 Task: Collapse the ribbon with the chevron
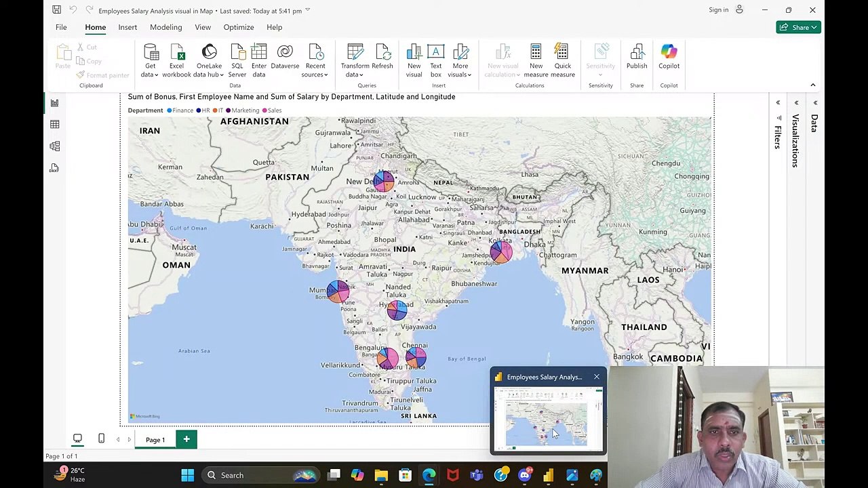[x=812, y=85]
